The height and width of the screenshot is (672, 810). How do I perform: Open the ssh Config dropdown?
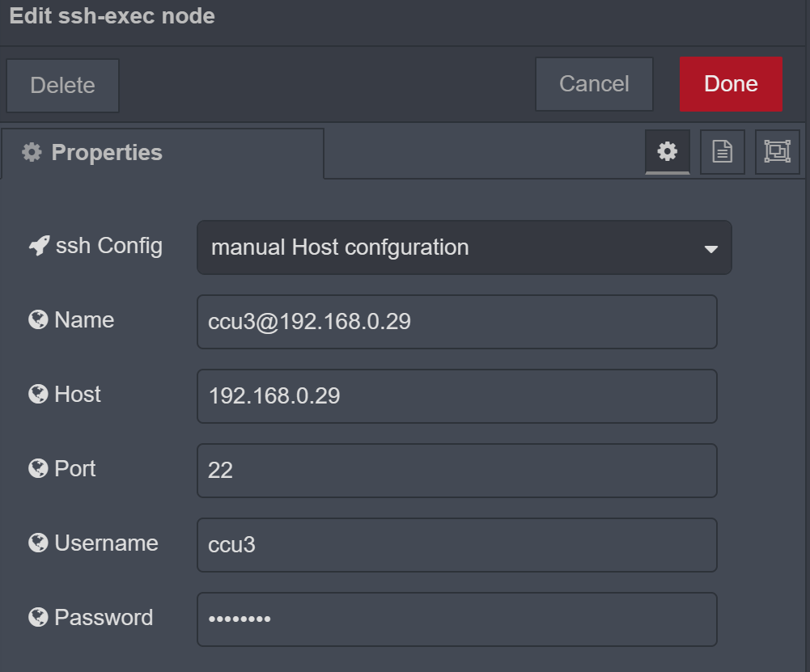point(464,247)
